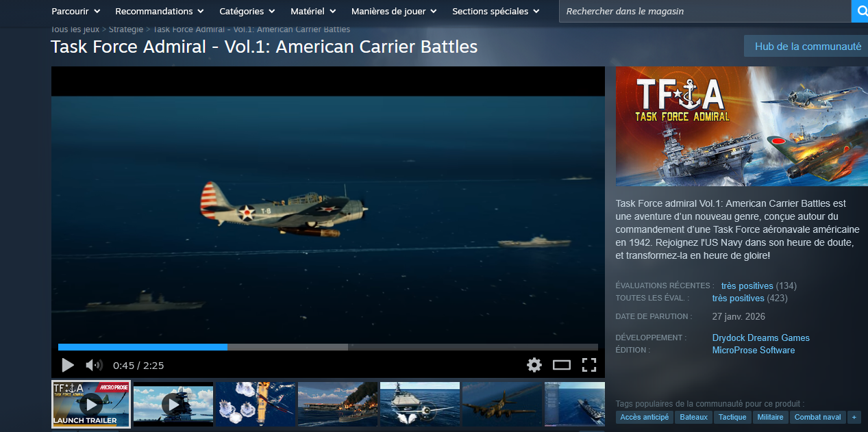Open video settings gear icon

pyautogui.click(x=534, y=365)
